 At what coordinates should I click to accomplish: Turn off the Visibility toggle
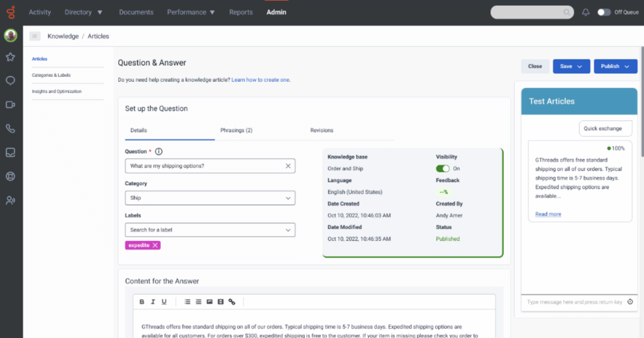(x=442, y=169)
